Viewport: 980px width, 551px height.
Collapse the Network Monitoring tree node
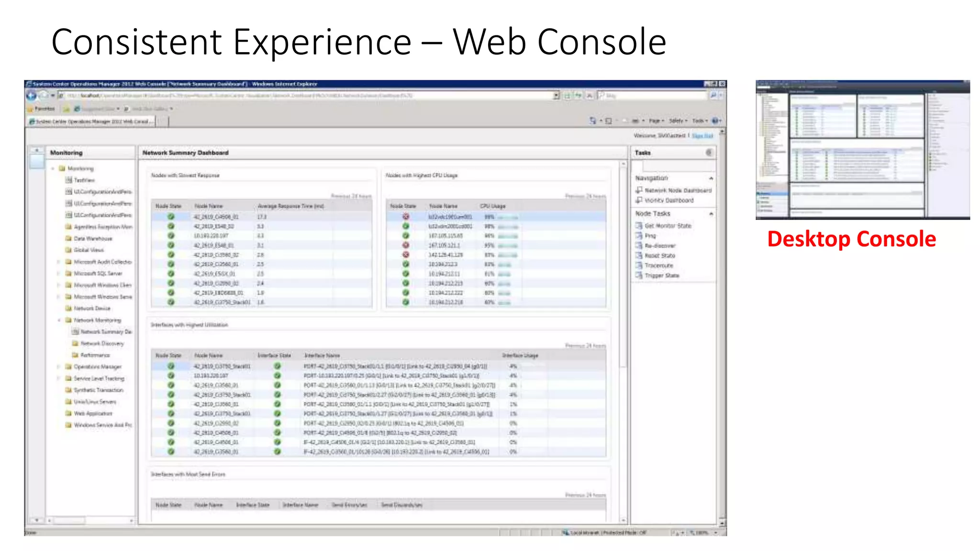click(59, 320)
